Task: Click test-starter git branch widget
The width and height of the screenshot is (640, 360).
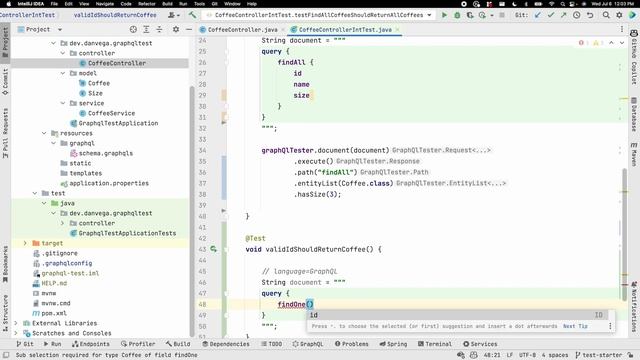Action: [598, 355]
